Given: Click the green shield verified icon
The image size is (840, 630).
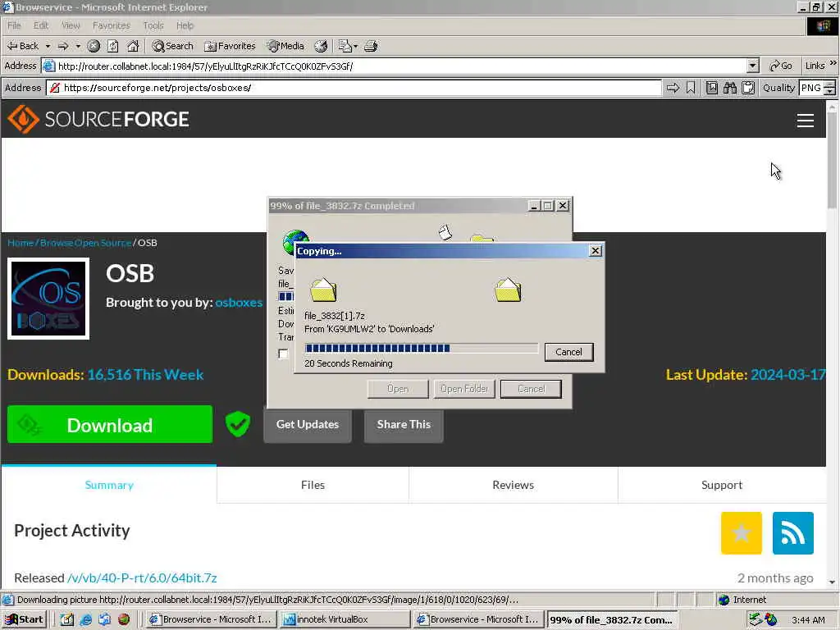Looking at the screenshot, I should click(238, 424).
